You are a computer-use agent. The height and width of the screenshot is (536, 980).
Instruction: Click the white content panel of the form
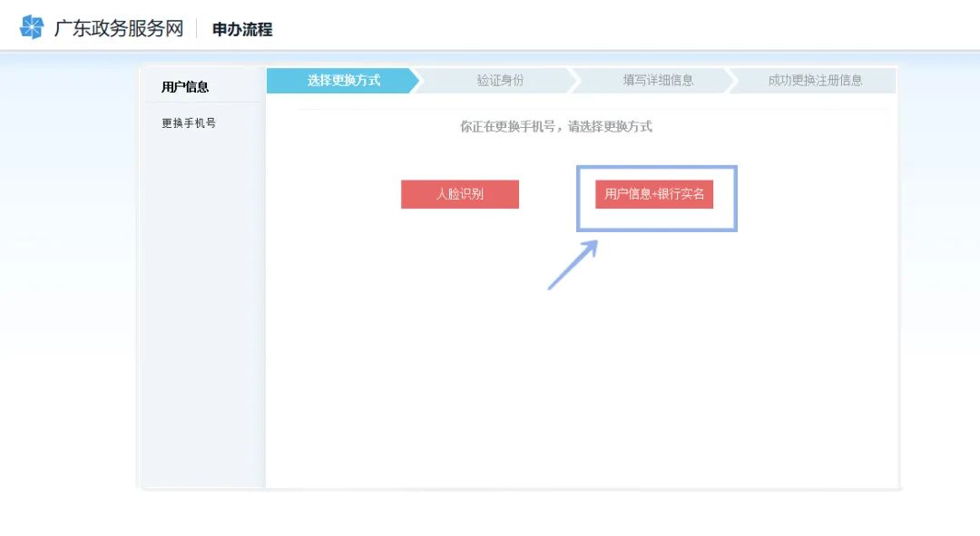coord(581,381)
